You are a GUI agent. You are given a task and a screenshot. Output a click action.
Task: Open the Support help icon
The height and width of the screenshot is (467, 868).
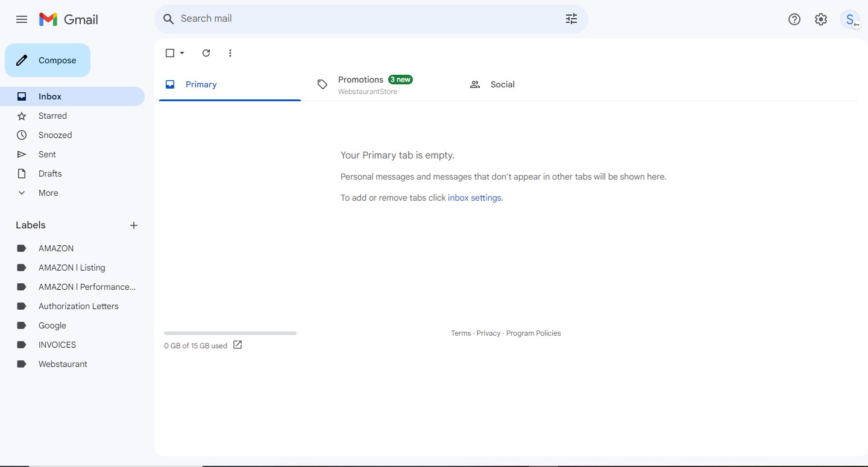tap(794, 19)
